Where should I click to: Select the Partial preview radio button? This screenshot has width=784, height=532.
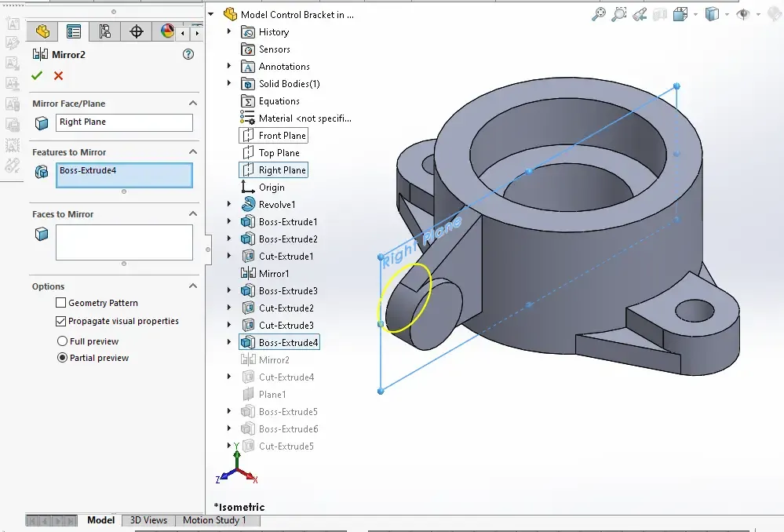tap(62, 358)
